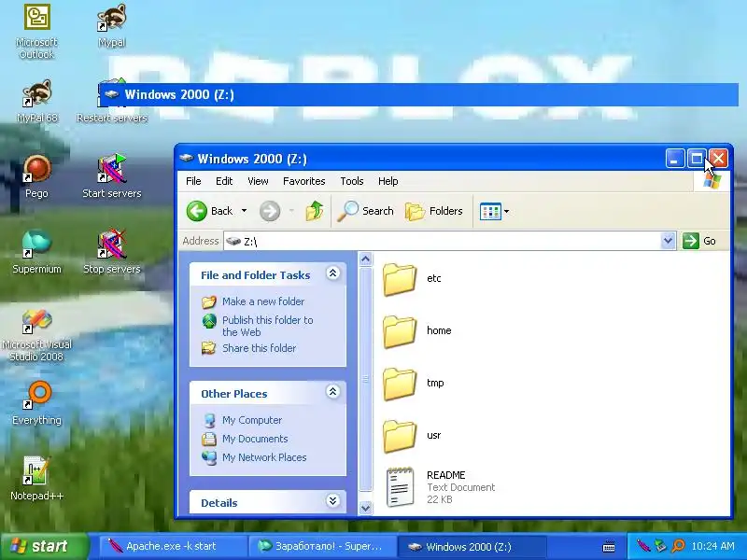Select the usr folder
This screenshot has height=560, width=747.
(413, 436)
